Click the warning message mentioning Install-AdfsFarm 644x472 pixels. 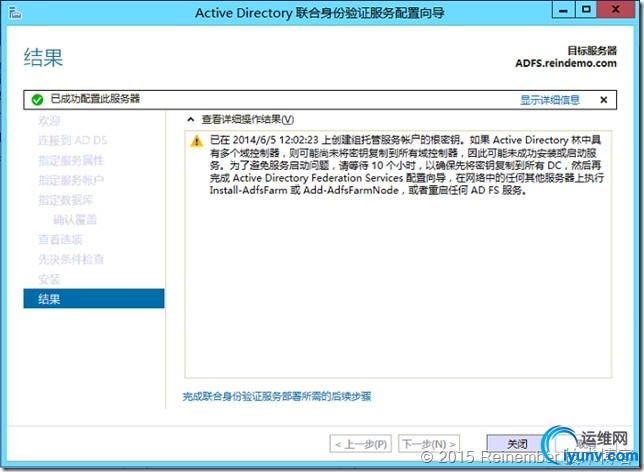click(x=407, y=165)
